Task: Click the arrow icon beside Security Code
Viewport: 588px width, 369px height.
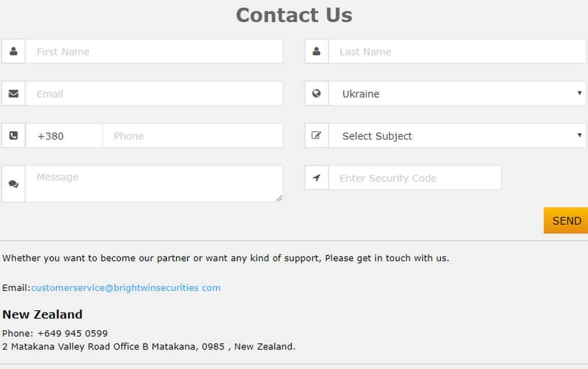Action: (316, 178)
